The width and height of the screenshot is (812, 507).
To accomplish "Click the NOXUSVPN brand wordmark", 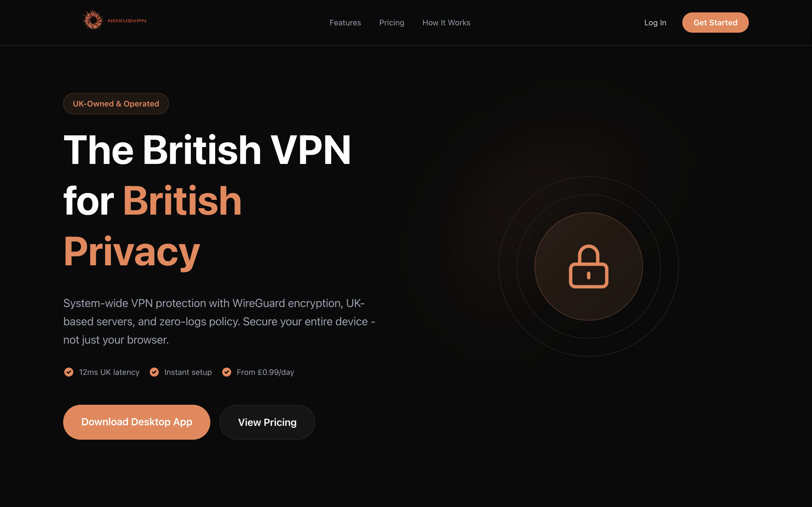I will coord(127,21).
